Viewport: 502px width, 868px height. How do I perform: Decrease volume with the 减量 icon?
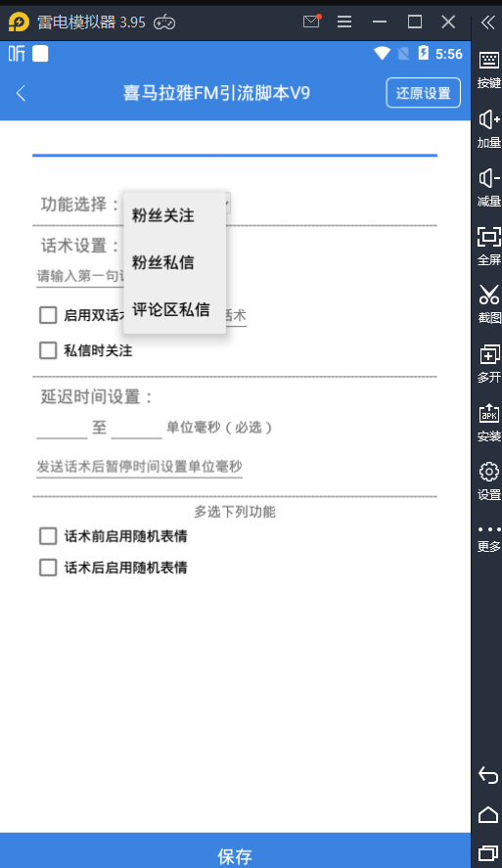(x=488, y=187)
